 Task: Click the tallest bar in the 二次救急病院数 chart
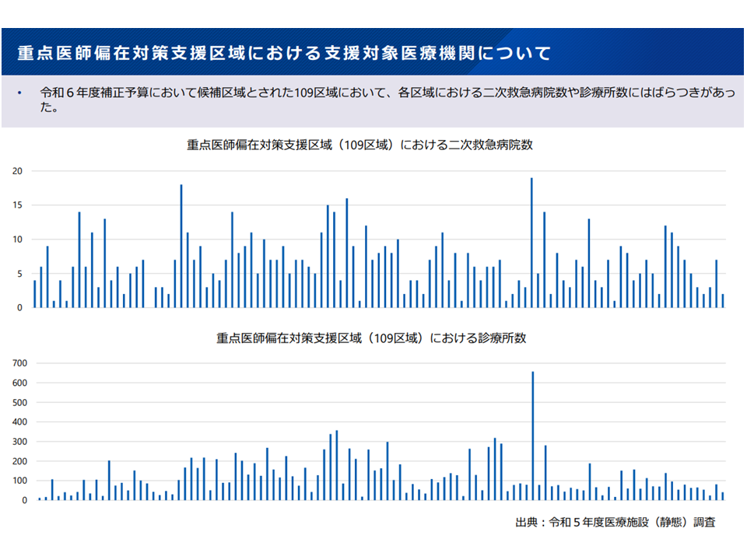531,243
